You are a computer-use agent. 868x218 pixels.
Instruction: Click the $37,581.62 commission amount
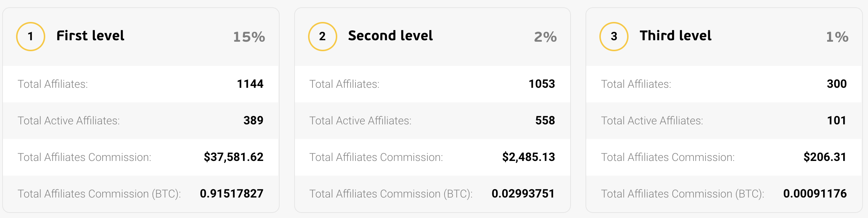click(x=234, y=157)
